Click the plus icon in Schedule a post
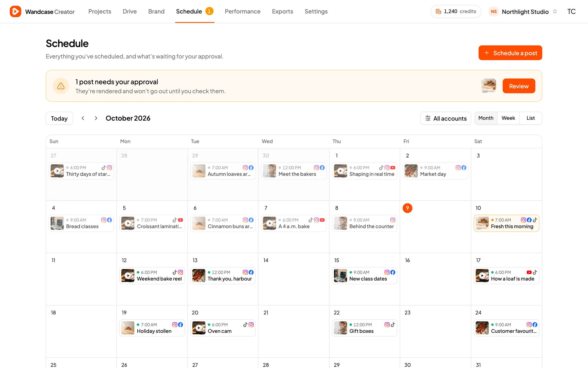 (x=487, y=53)
